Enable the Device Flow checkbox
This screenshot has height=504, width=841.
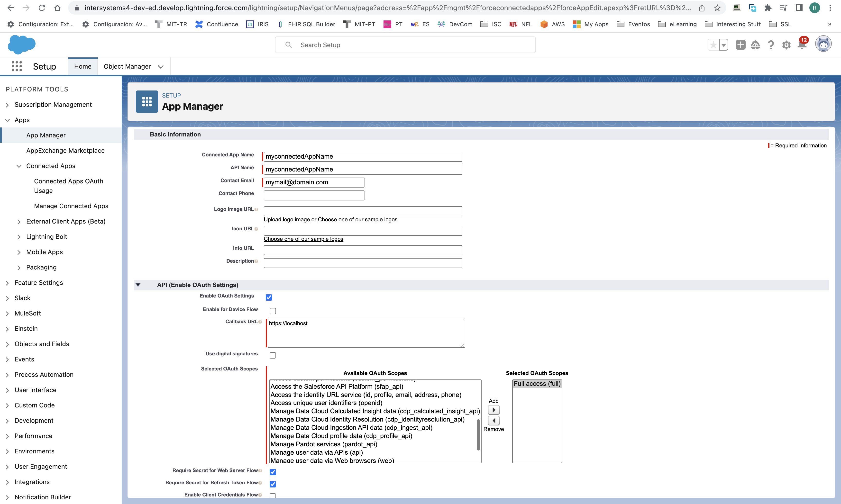point(273,311)
